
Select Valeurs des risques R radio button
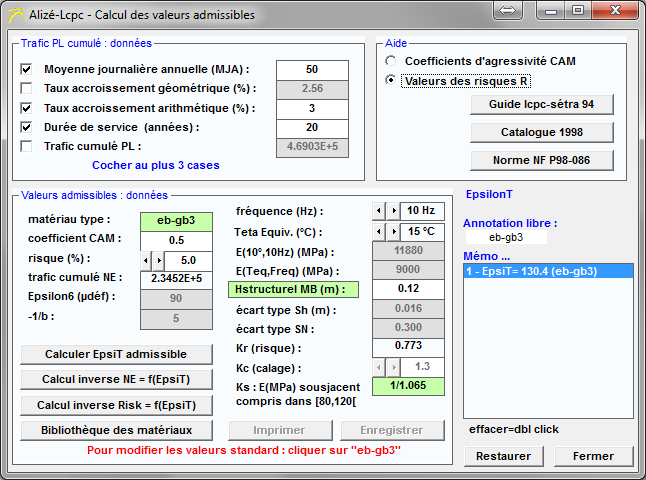[x=390, y=79]
